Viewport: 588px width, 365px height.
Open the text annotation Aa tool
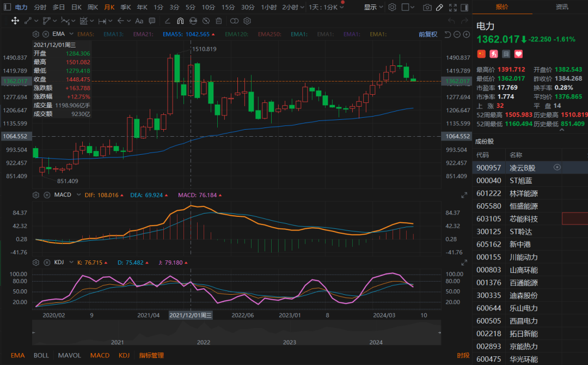tap(139, 21)
